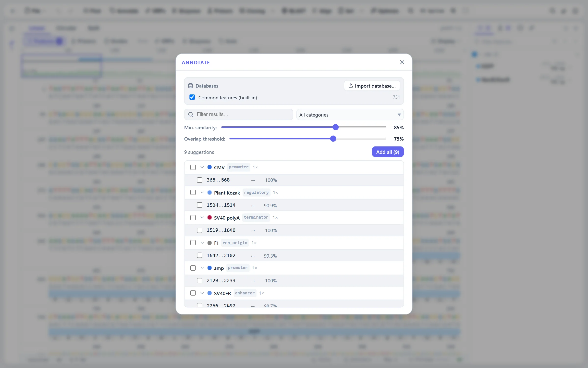Image resolution: width=588 pixels, height=368 pixels.
Task: Click the Plant Kozak color dot
Action: tap(209, 193)
